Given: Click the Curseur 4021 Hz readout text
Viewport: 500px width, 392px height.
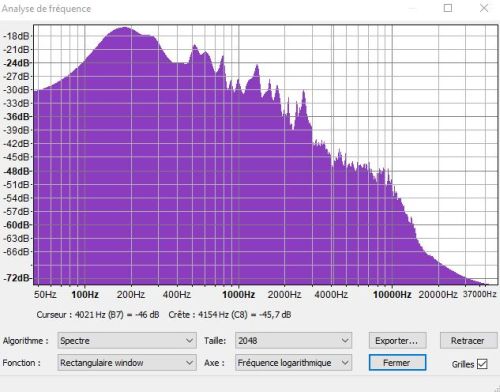Looking at the screenshot, I should coord(98,315).
